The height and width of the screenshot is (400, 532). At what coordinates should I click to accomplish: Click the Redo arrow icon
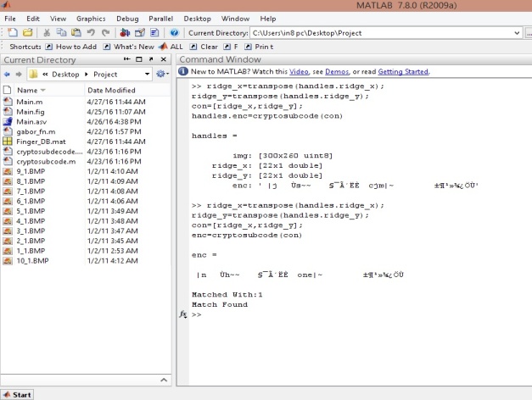click(x=106, y=32)
